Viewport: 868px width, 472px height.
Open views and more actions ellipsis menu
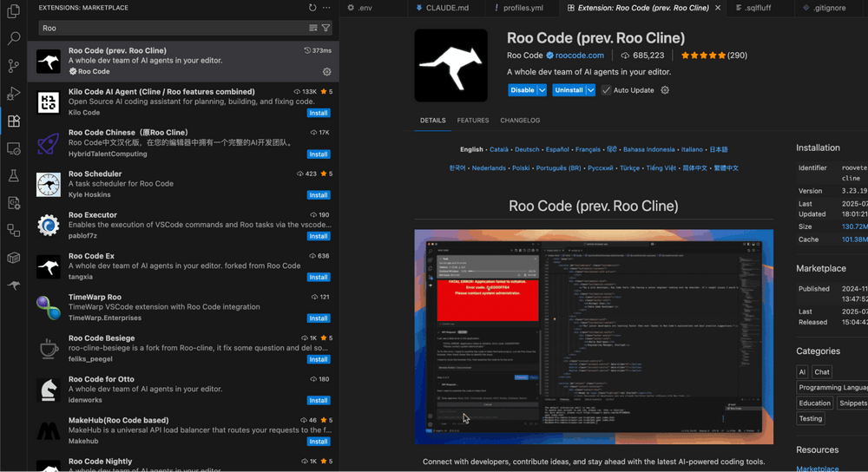point(326,8)
